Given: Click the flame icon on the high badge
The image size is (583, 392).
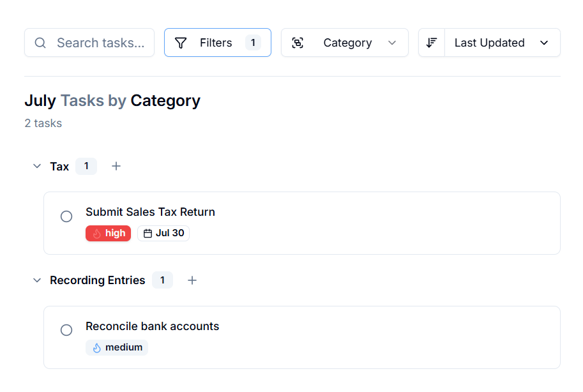Looking at the screenshot, I should (97, 233).
